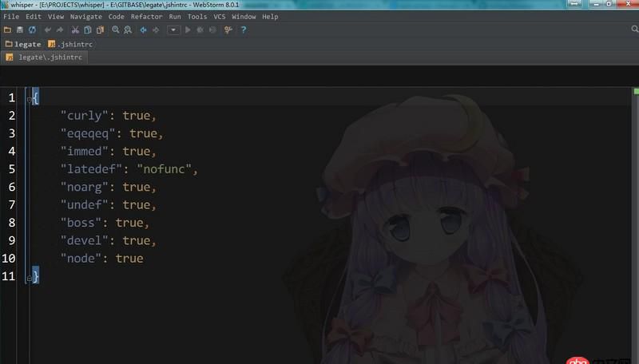
Task: Open the Edit menu
Action: click(34, 17)
